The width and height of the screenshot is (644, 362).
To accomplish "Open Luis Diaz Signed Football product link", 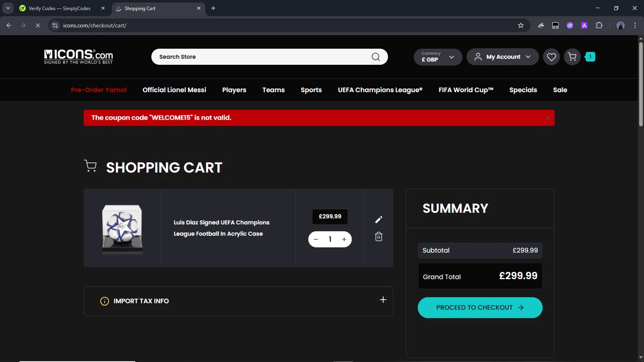I will [x=222, y=228].
